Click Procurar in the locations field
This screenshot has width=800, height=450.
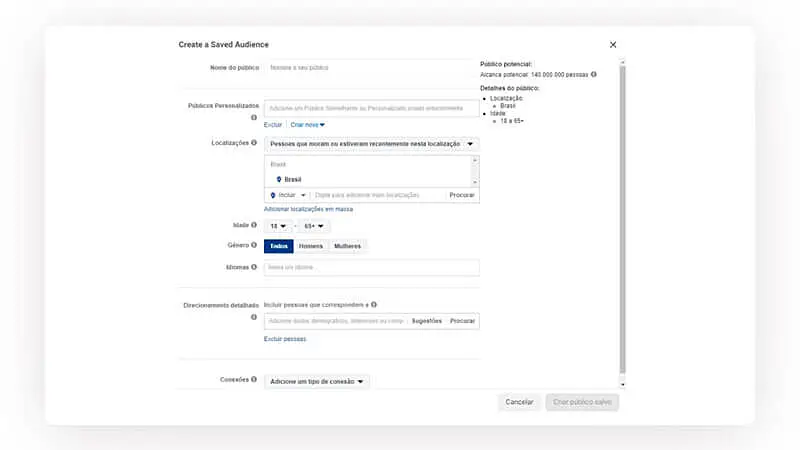pos(462,195)
